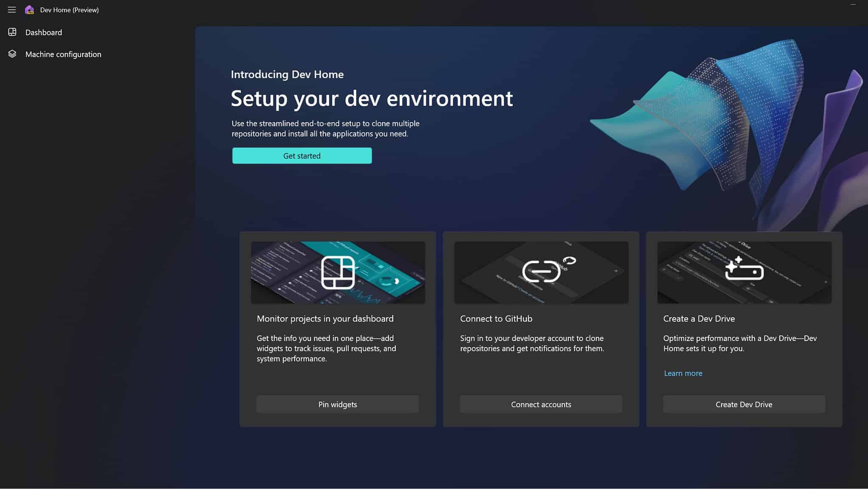Screen dimensions: 868x489
Task: Open the Learn more link
Action: tap(683, 373)
